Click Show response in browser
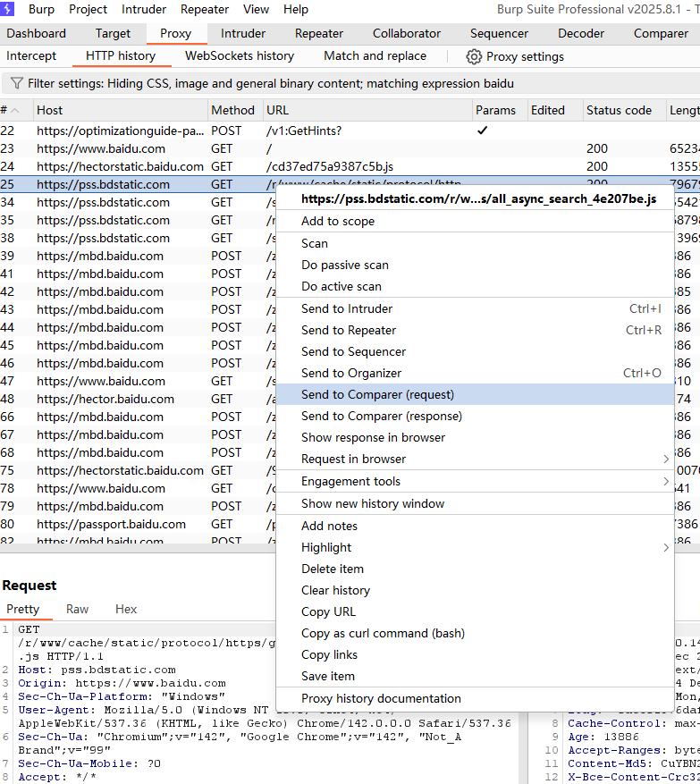Image resolution: width=700 pixels, height=784 pixels. 475,437
